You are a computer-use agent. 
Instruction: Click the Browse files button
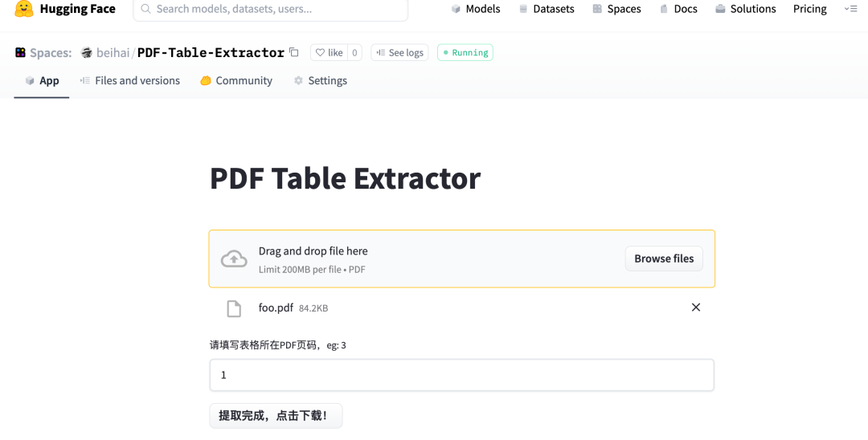664,259
